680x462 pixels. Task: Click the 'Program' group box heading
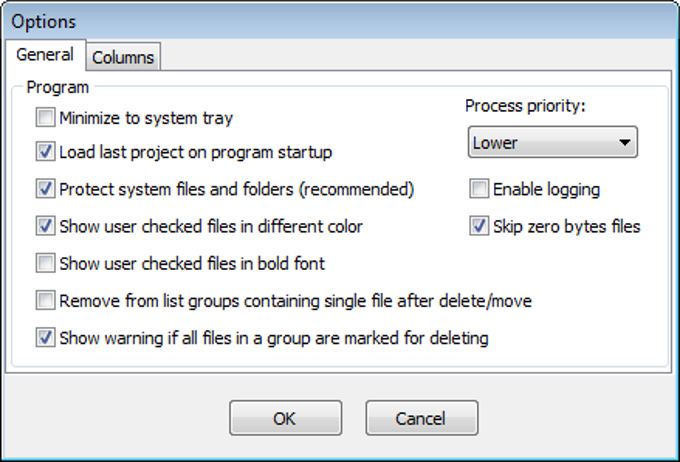click(x=57, y=87)
